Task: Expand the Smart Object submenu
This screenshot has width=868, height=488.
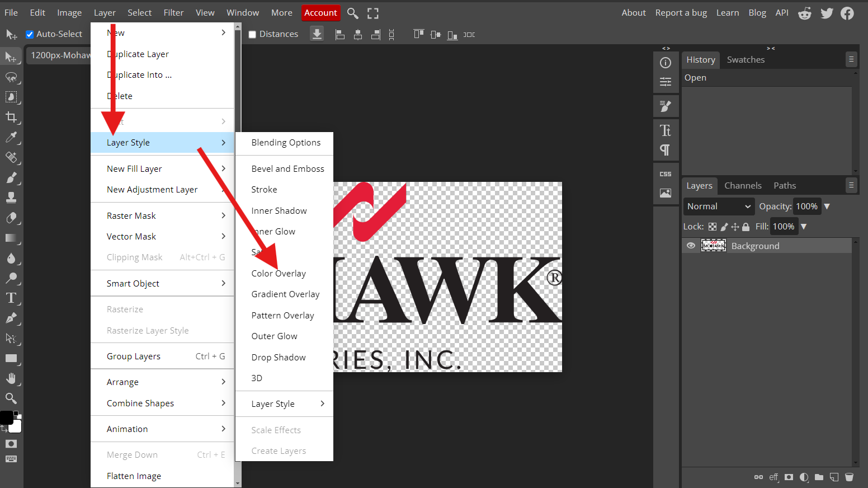Action: tap(162, 284)
